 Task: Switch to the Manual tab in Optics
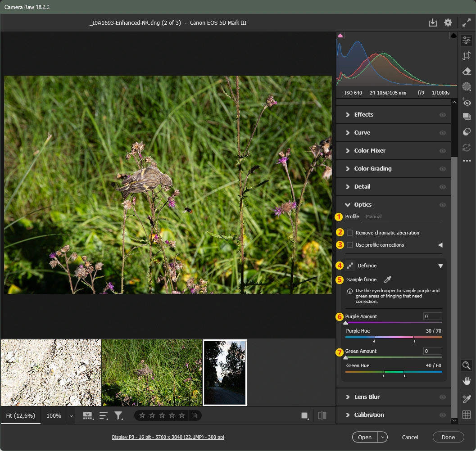click(374, 216)
